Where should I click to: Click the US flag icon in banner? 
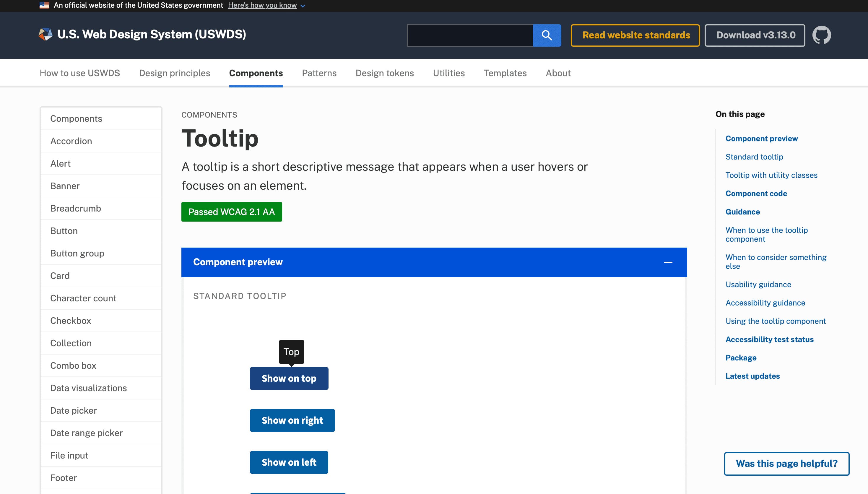44,5
